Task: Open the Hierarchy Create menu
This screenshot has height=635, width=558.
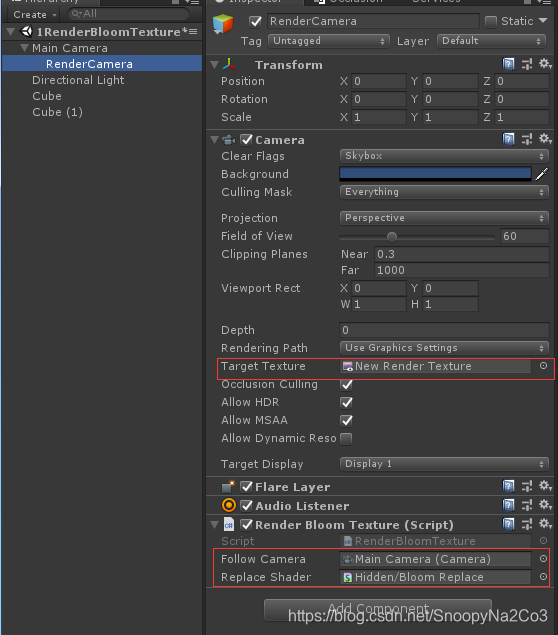Action: [34, 15]
